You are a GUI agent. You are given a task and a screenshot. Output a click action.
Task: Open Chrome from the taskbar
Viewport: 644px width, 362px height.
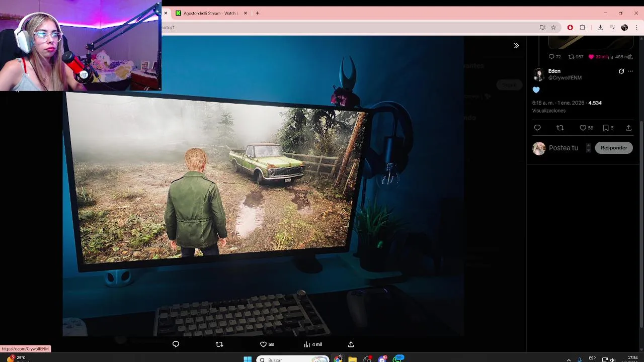coord(338,359)
